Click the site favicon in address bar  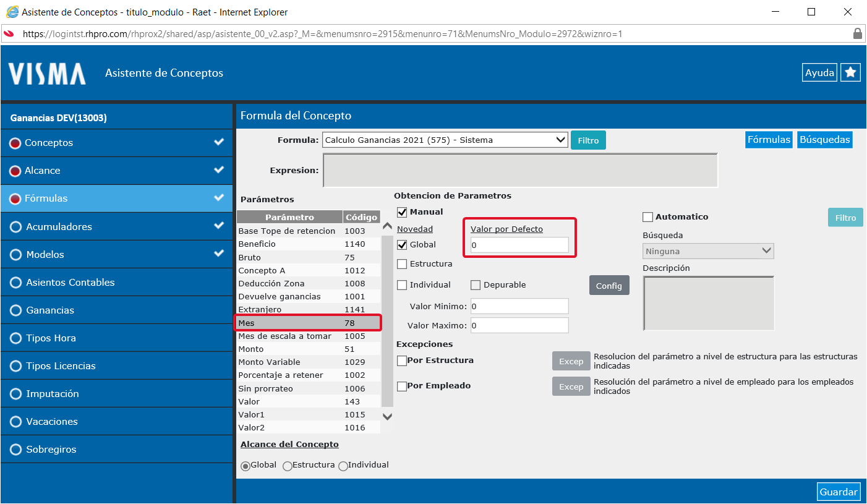point(9,33)
